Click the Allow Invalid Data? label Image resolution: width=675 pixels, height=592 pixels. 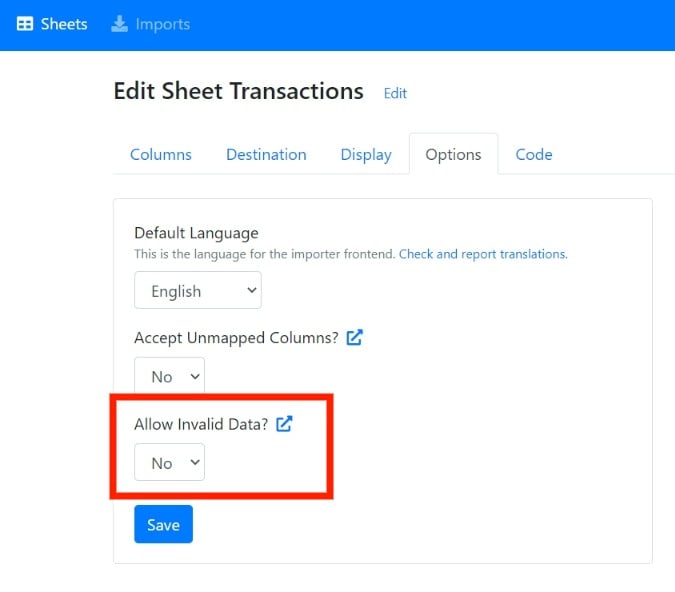click(x=201, y=425)
